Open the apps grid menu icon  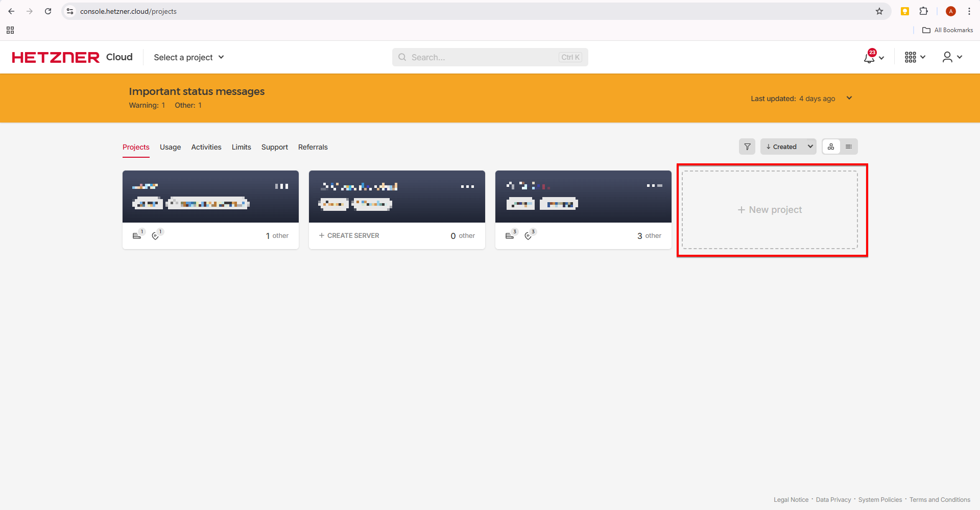[911, 57]
